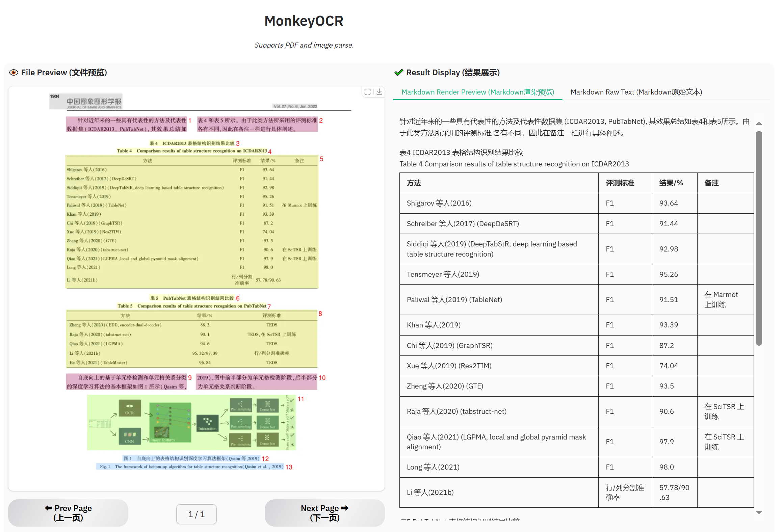Click the green checkmark beside Result Display
Image resolution: width=784 pixels, height=532 pixels.
[x=399, y=72]
